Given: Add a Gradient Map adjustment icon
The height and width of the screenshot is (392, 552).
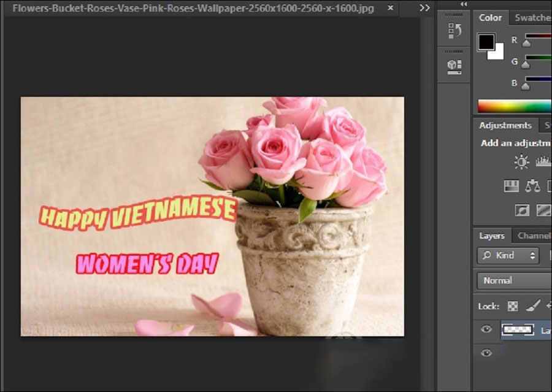Looking at the screenshot, I should point(543,210).
